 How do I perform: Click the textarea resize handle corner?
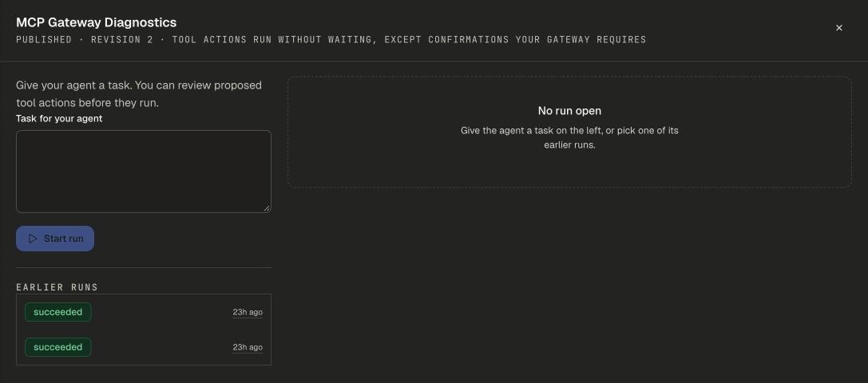(267, 209)
